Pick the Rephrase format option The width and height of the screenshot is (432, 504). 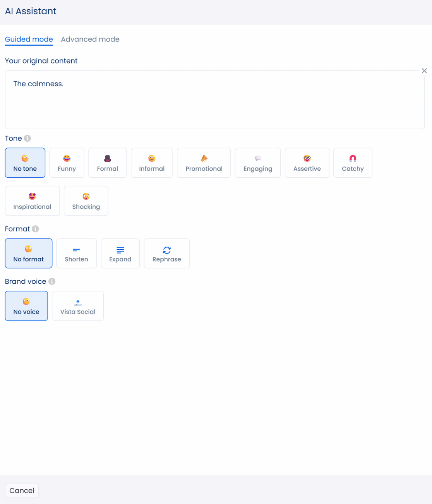pyautogui.click(x=166, y=254)
